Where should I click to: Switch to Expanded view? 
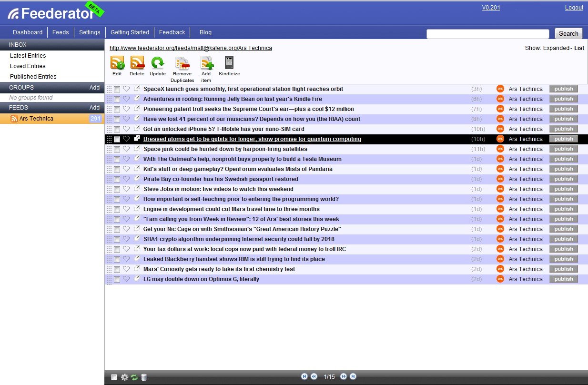[x=557, y=48]
